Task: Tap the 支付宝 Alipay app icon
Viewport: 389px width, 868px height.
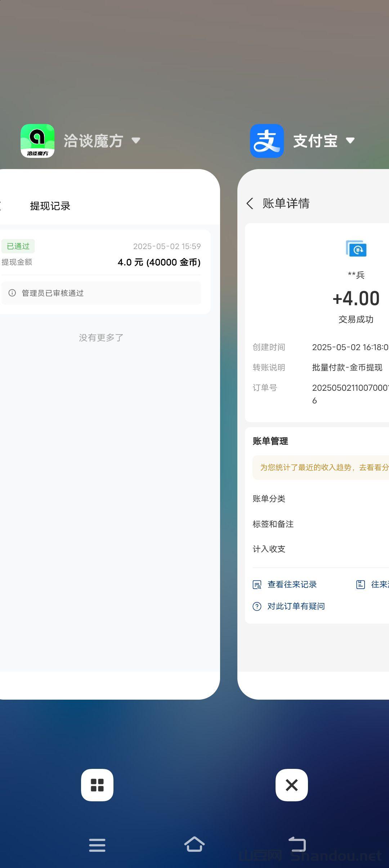Action: point(267,141)
